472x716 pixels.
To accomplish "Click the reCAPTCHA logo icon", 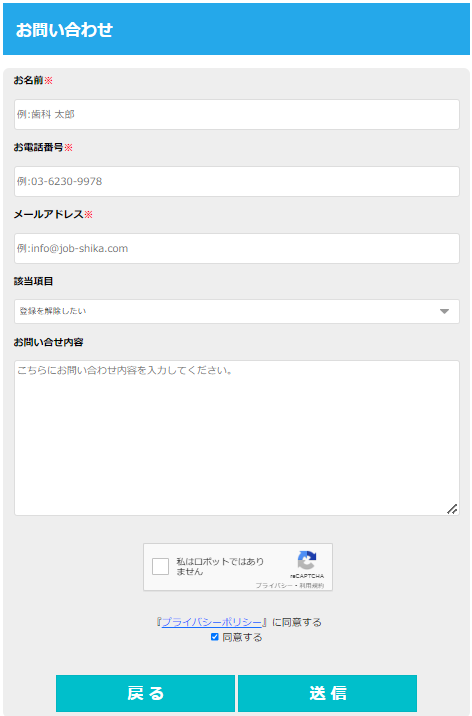I will coord(307,560).
